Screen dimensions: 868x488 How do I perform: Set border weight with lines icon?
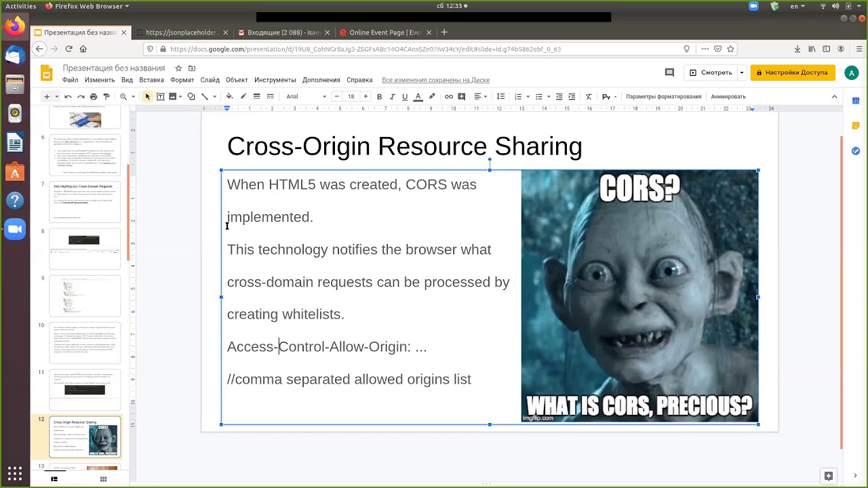tap(256, 96)
